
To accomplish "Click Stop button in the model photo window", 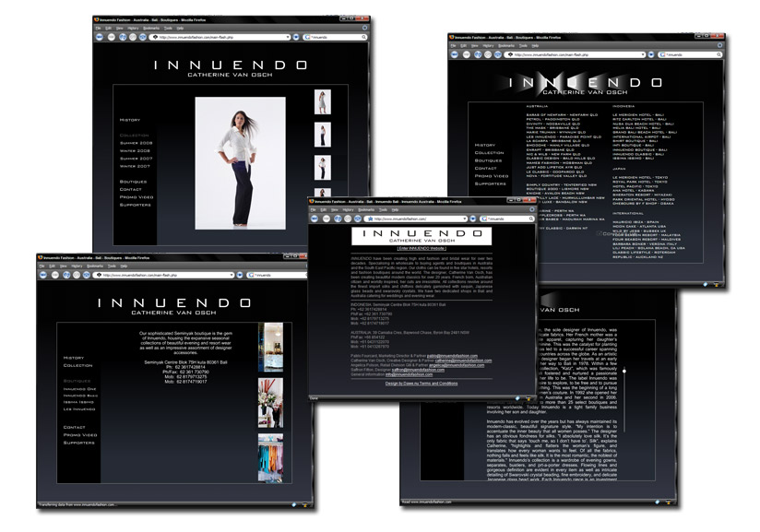I will (133, 37).
